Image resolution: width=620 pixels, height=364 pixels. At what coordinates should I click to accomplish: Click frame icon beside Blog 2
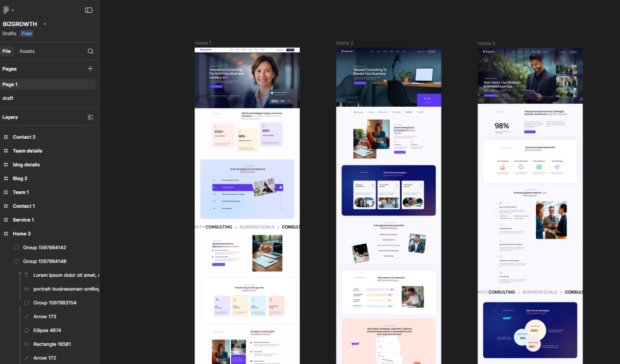click(6, 178)
